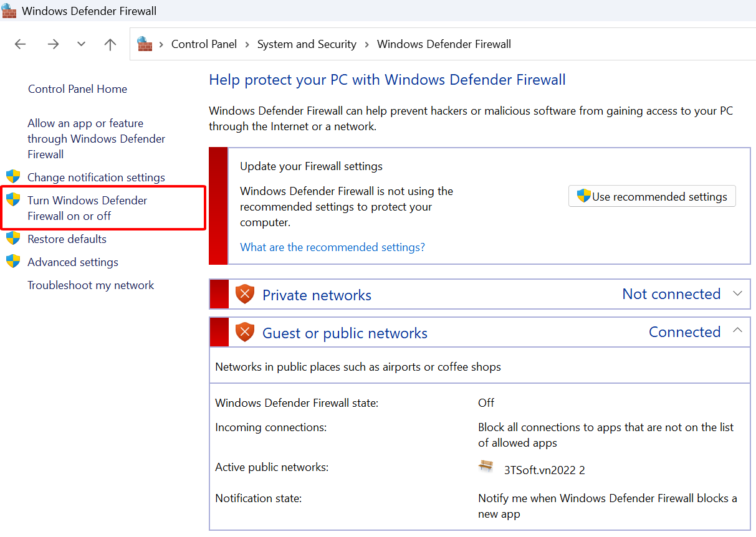Image resolution: width=756 pixels, height=537 pixels.
Task: Expand the Private networks section chevron
Action: pos(738,293)
